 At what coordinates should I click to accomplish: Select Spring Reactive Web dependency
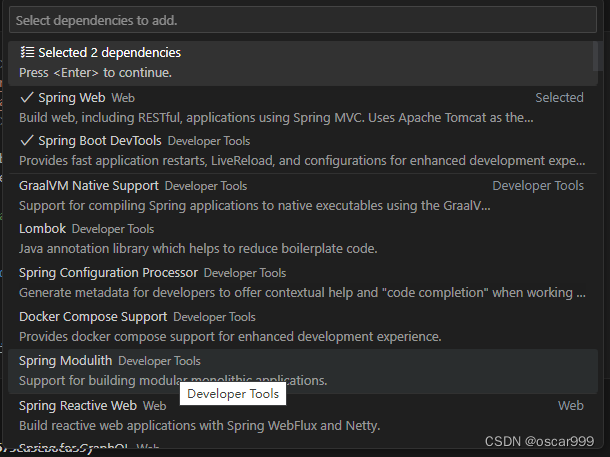[x=303, y=415]
